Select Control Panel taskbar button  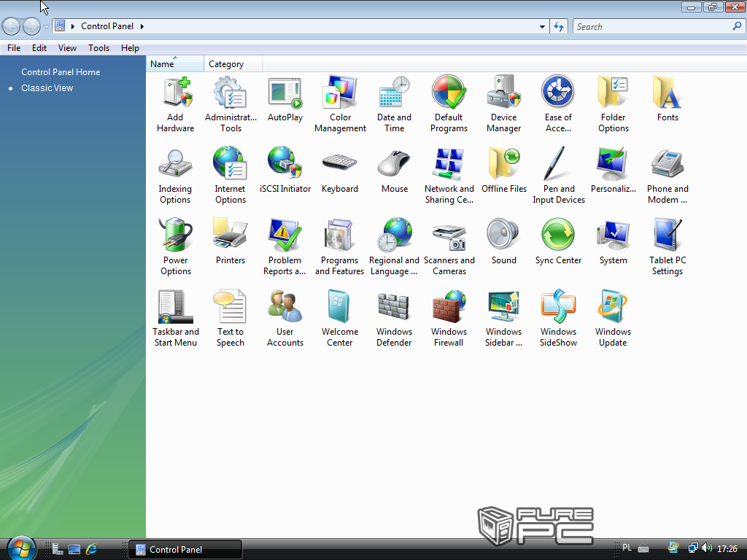(x=186, y=550)
